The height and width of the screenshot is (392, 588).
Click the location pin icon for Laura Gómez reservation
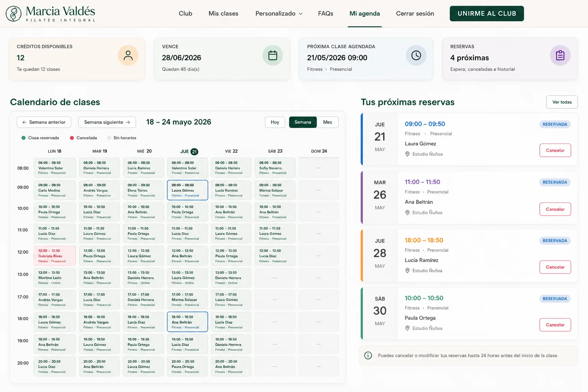click(x=407, y=154)
